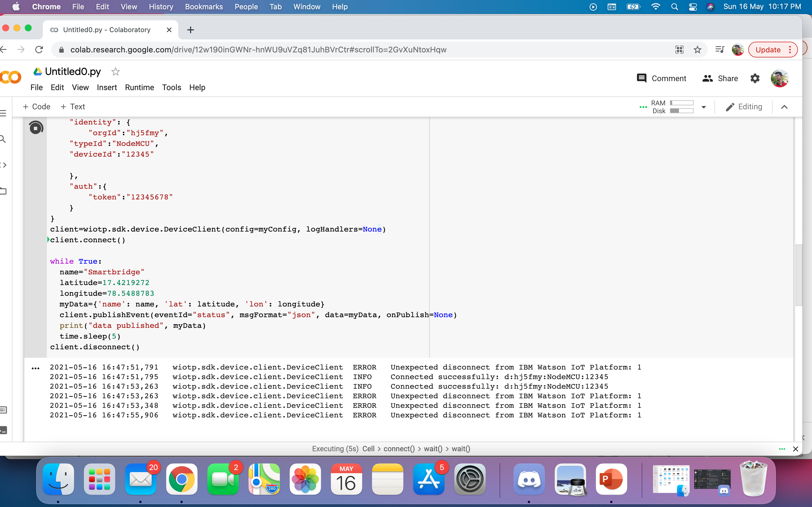Viewport: 812px width, 507px height.
Task: Add a new Code cell
Action: pos(36,107)
